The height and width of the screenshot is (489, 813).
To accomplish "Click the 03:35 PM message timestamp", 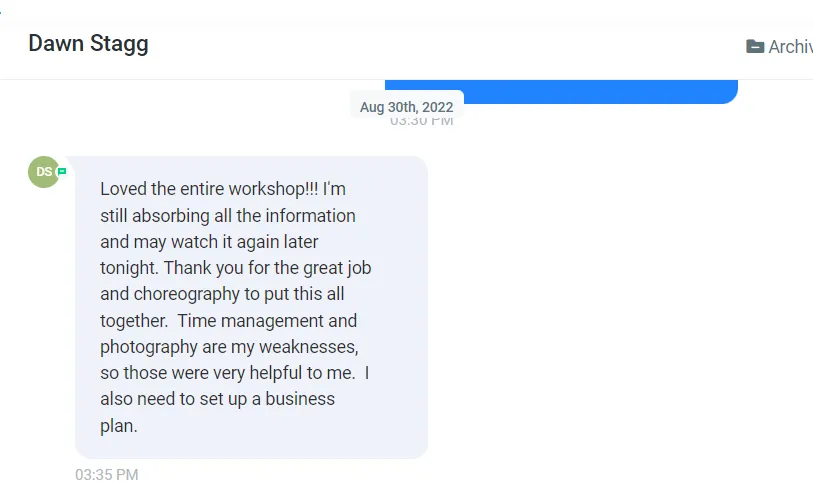I will point(107,474).
